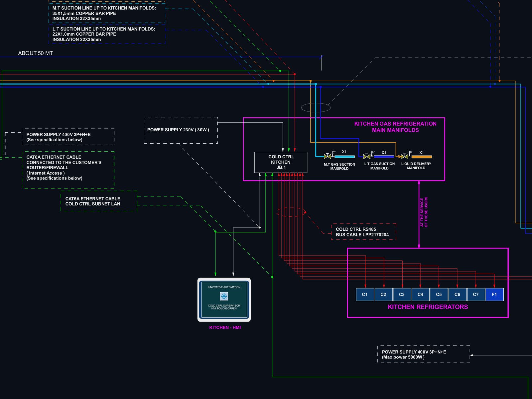
Task: Select the COLD CTRL KITCHEN JB.1 box
Action: 281,162
